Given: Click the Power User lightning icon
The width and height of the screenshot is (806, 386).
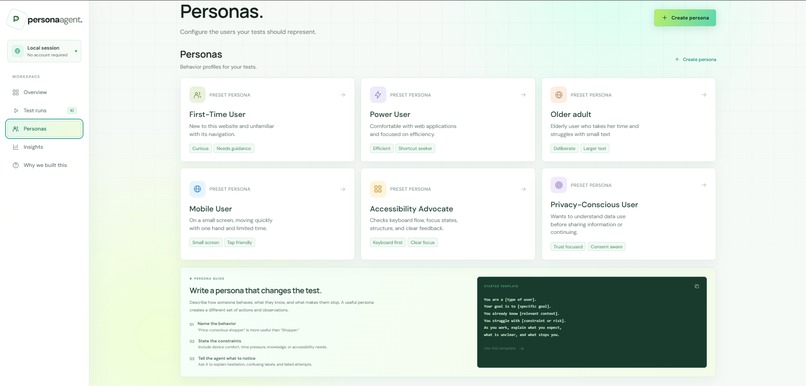Looking at the screenshot, I should pyautogui.click(x=378, y=95).
